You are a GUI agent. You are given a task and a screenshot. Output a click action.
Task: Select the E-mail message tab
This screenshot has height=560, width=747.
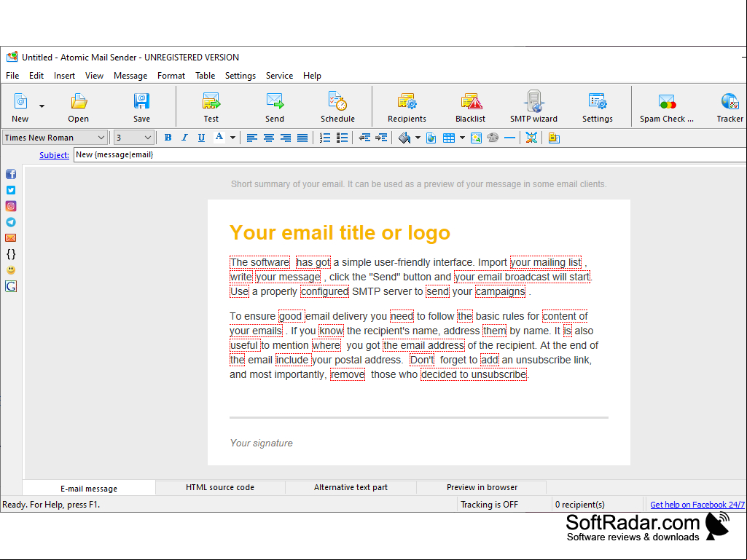[x=89, y=488]
